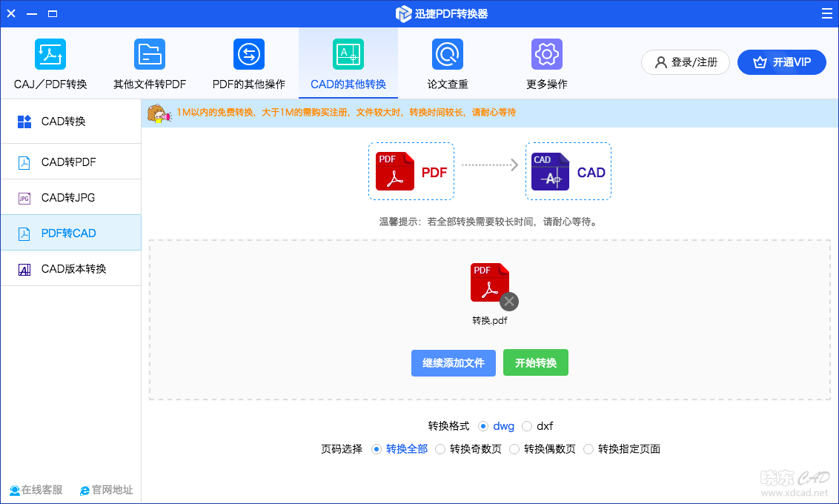Select PDF转CAD in the sidebar
Screen dimensions: 839x504
pyautogui.click(x=71, y=233)
